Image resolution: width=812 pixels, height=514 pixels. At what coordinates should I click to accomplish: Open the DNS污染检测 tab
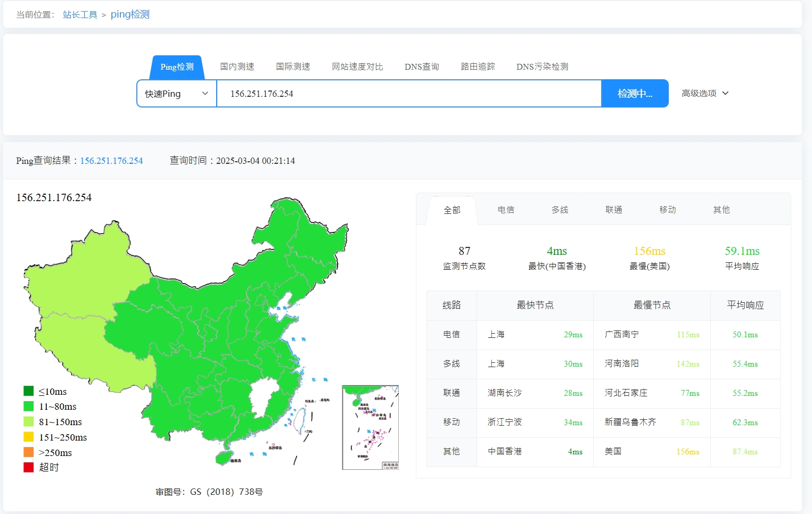[542, 67]
